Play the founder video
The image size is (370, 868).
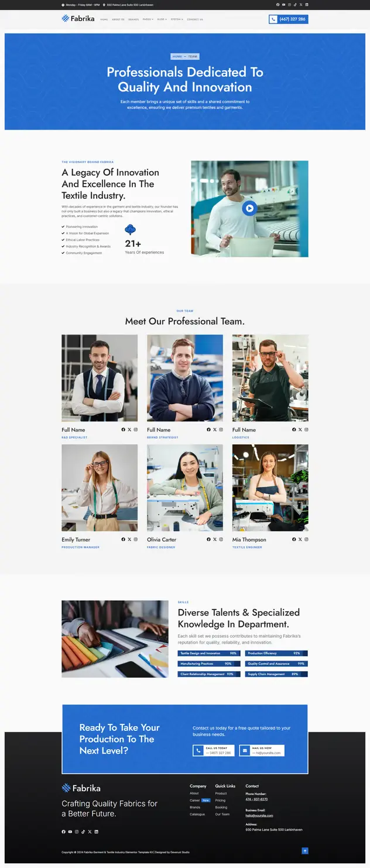(x=249, y=207)
